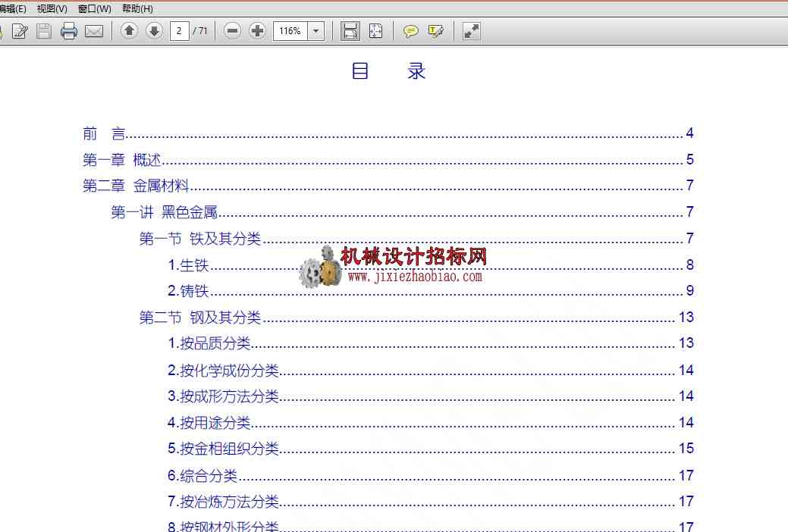Viewport: 788px width, 532px height.
Task: Click the edit document icon
Action: [20, 31]
